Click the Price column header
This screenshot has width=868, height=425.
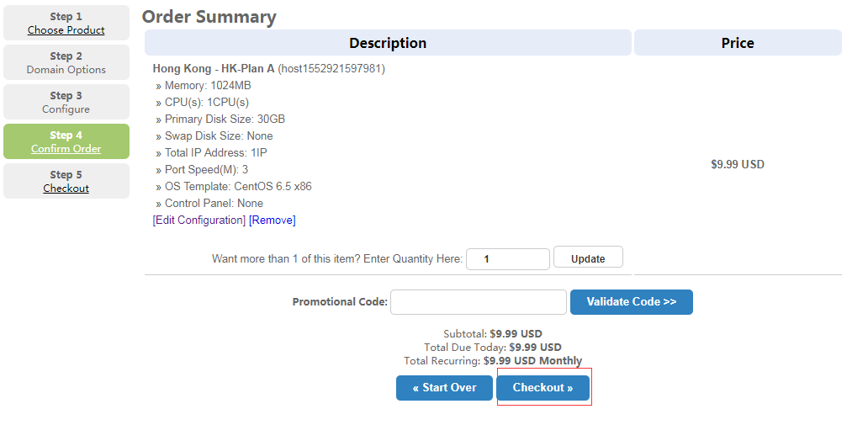click(738, 43)
